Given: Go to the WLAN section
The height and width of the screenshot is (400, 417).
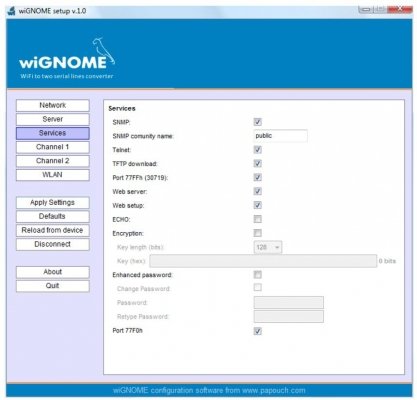Looking at the screenshot, I should (53, 175).
